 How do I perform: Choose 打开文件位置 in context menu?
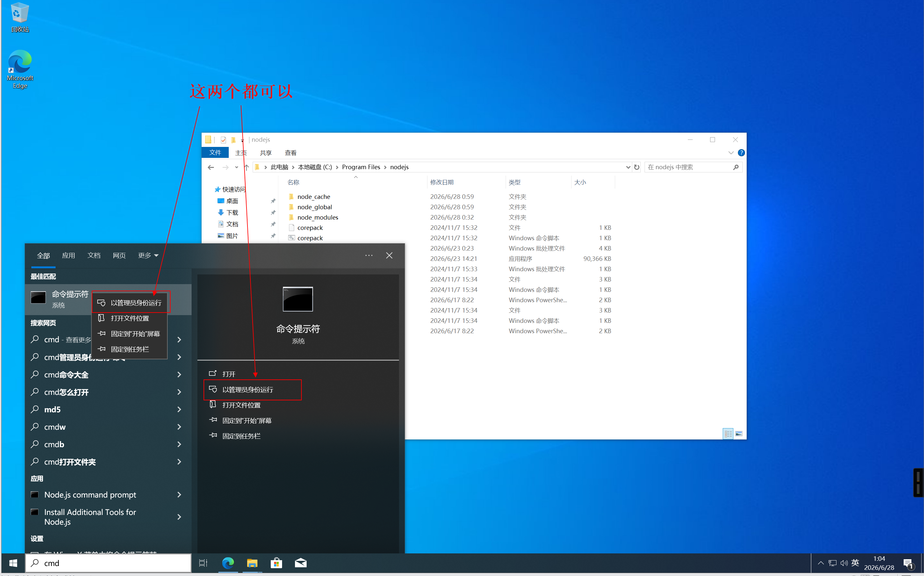(x=130, y=318)
